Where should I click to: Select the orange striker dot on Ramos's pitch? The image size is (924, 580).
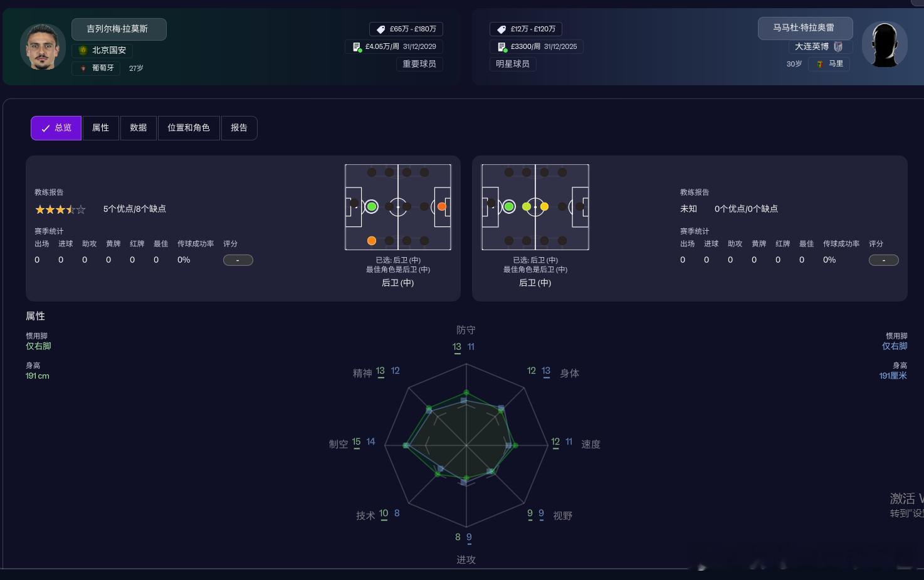tap(442, 206)
